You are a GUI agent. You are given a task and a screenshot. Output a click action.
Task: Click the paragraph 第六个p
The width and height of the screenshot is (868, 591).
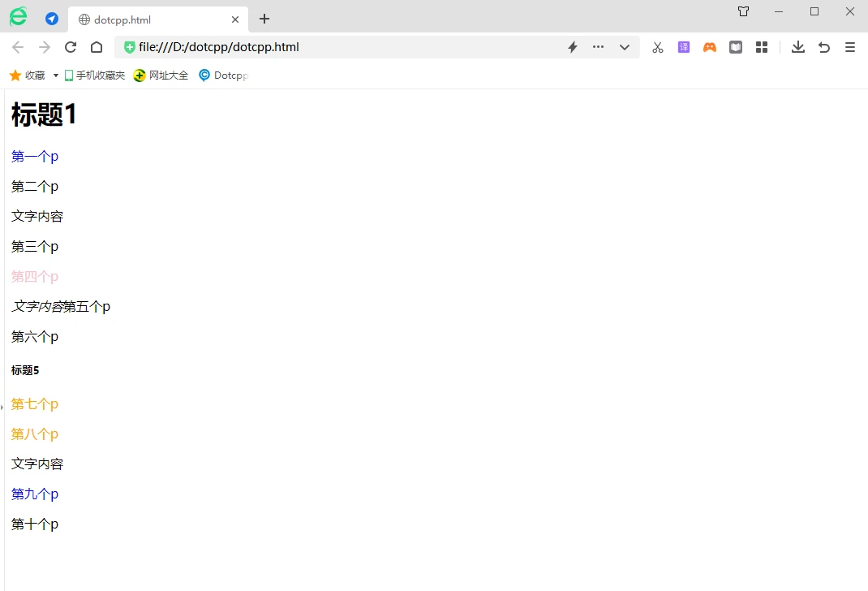[34, 336]
